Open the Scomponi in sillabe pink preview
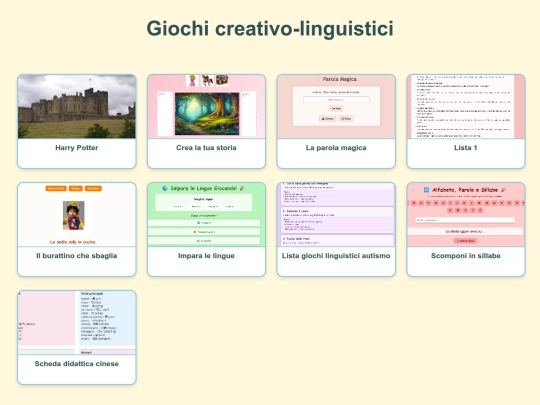540x405 pixels. tap(466, 215)
